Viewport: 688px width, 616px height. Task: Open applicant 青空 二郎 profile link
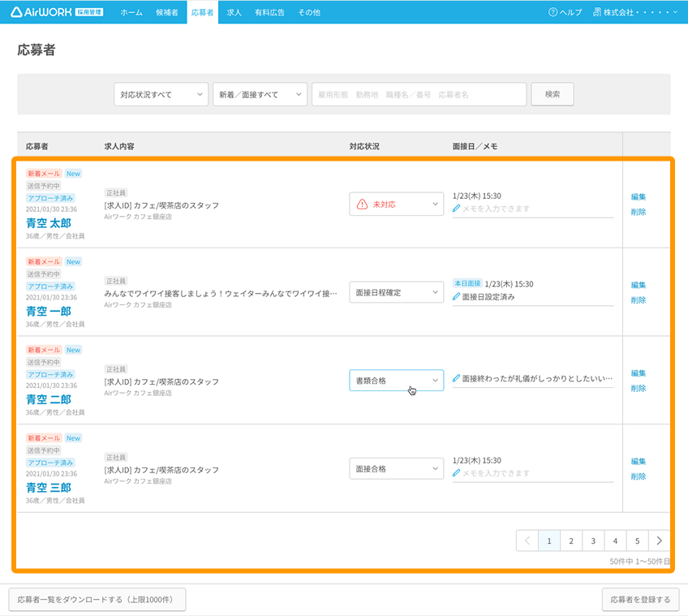pos(48,399)
